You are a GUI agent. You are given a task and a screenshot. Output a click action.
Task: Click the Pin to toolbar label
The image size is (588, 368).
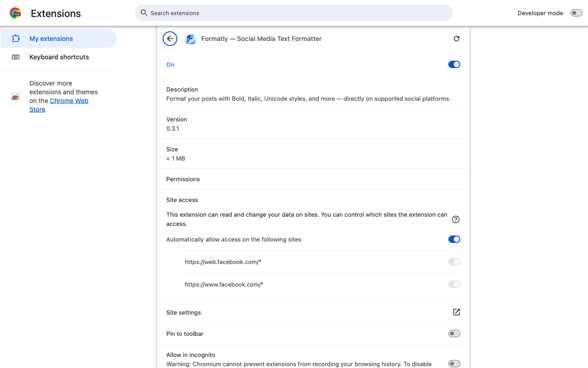pos(185,333)
